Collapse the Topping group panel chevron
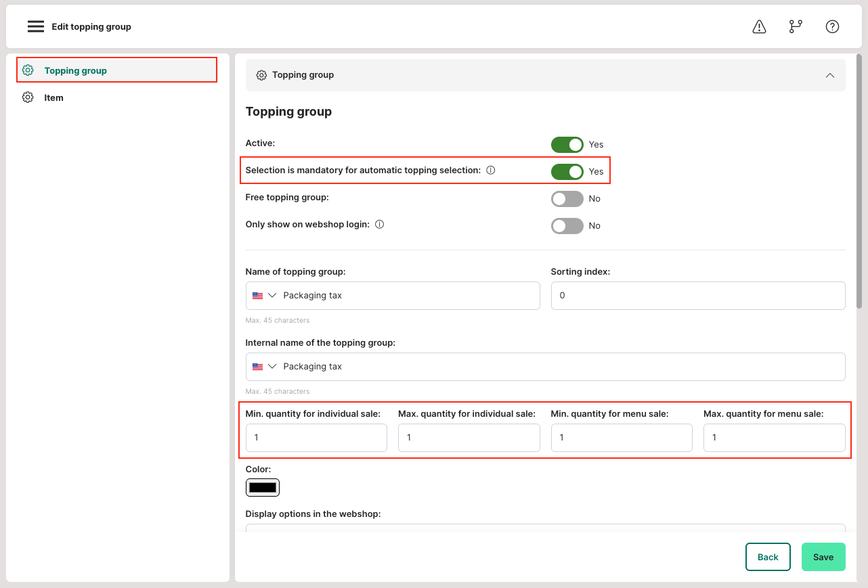The height and width of the screenshot is (588, 868). tap(830, 75)
